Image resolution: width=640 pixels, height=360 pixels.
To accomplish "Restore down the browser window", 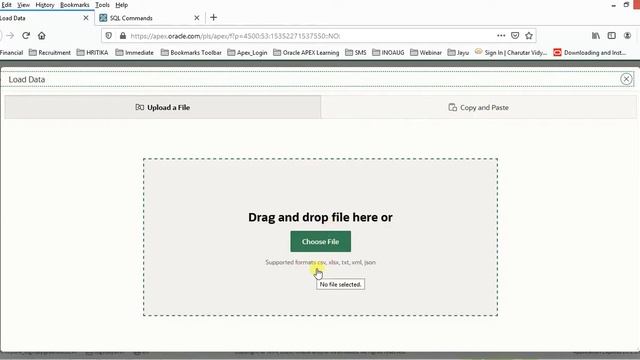I will [x=627, y=5].
